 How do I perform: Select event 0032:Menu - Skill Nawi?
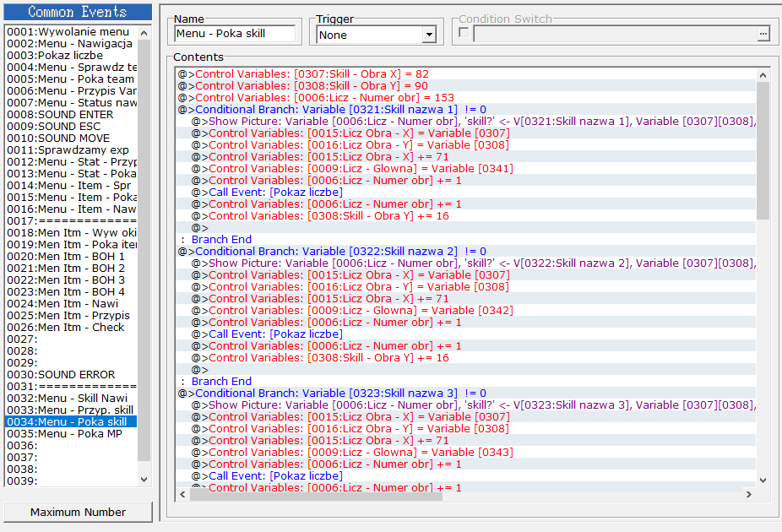click(x=71, y=399)
